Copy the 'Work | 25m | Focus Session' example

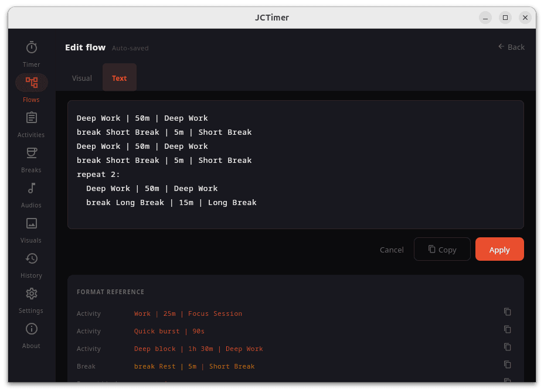coord(507,312)
